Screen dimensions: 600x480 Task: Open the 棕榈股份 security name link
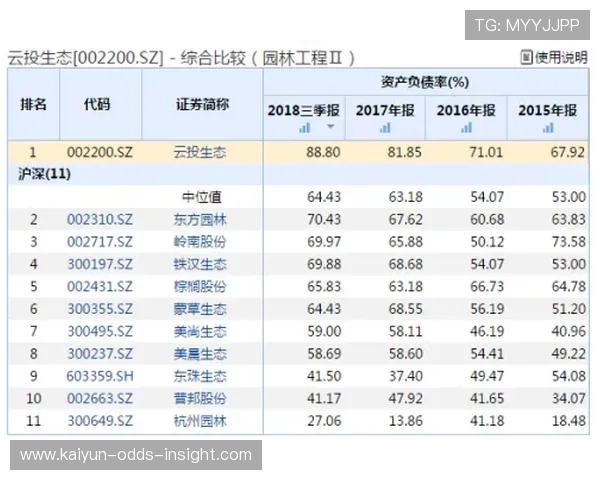coord(200,286)
